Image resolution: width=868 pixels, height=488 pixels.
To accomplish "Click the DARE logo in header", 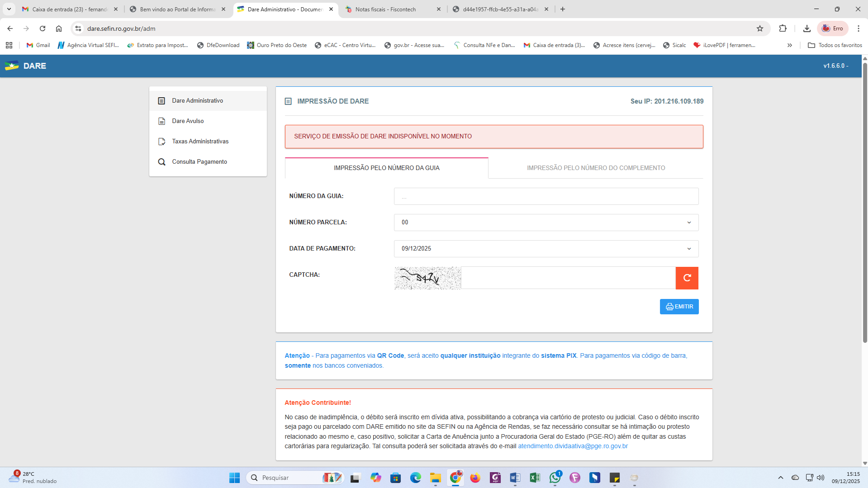I will coord(26,66).
